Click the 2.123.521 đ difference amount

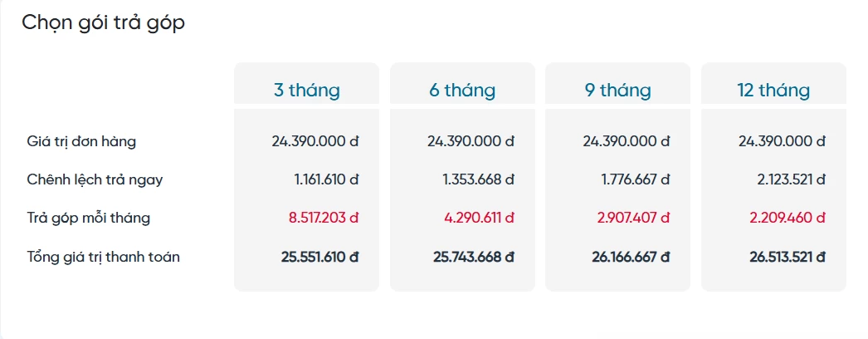(790, 179)
